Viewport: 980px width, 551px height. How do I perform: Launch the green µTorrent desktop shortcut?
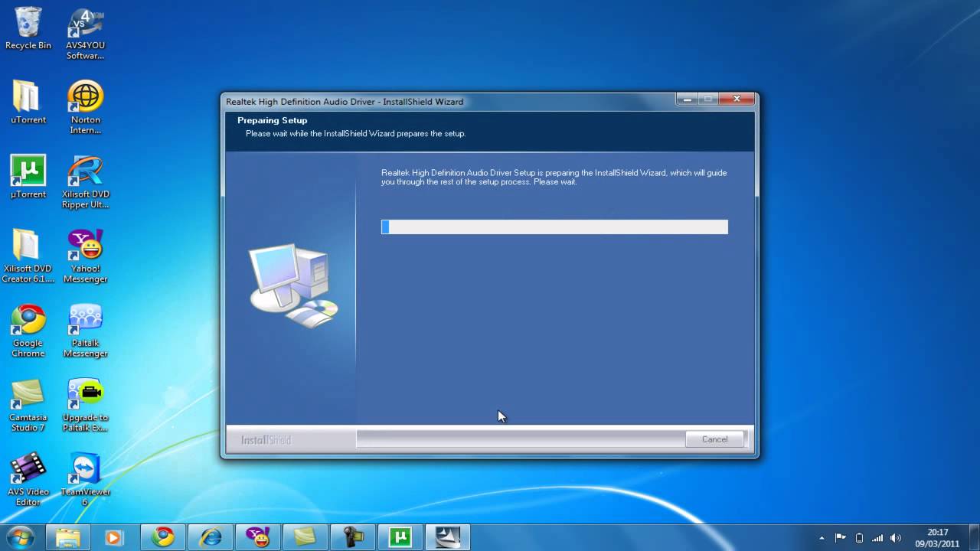(28, 177)
